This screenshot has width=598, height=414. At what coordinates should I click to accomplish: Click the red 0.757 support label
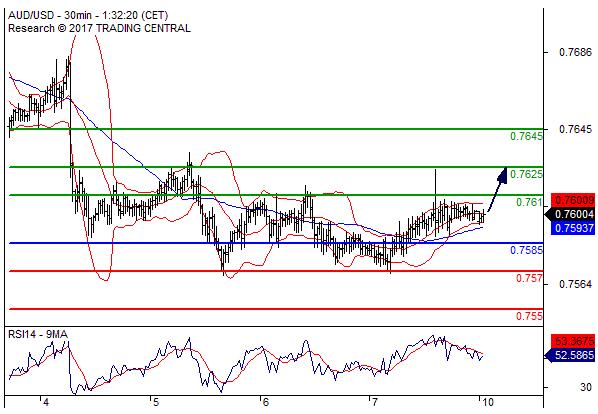point(529,278)
